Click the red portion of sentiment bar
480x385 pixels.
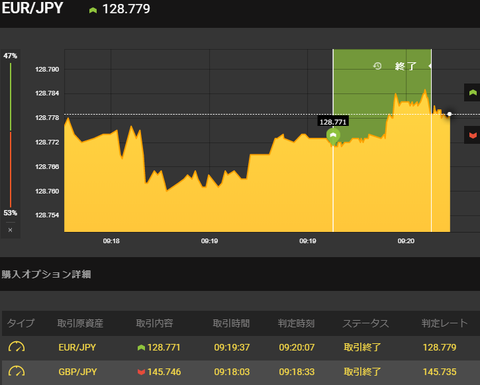[10, 170]
